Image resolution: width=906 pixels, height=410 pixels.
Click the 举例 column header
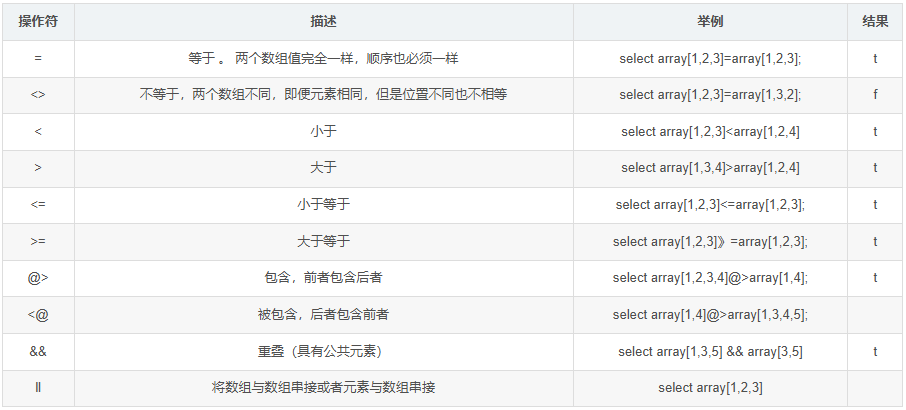(x=710, y=22)
